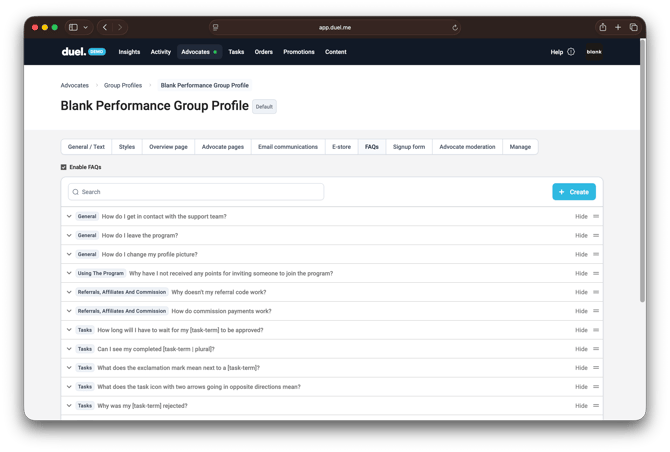The width and height of the screenshot is (670, 452).
Task: Click the page reload icon in address bar
Action: pos(455,28)
